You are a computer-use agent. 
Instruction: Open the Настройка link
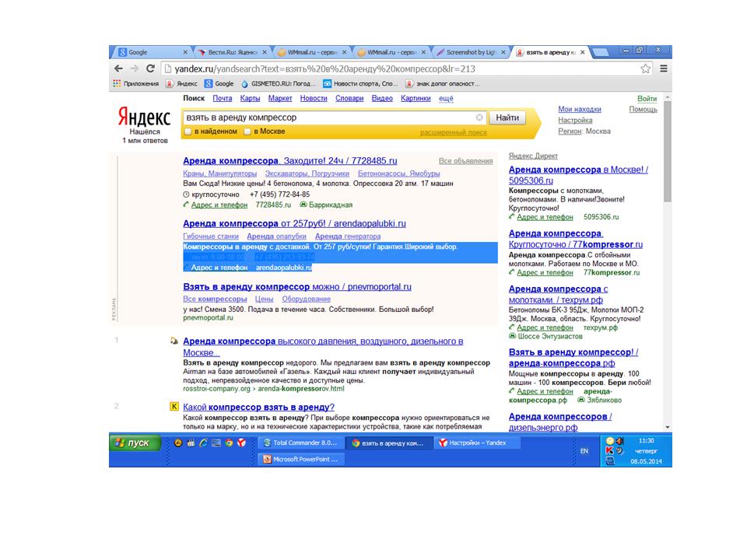tap(576, 121)
